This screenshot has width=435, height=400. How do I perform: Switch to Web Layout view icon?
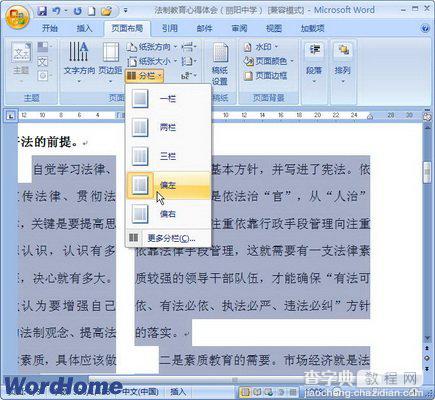point(269,392)
